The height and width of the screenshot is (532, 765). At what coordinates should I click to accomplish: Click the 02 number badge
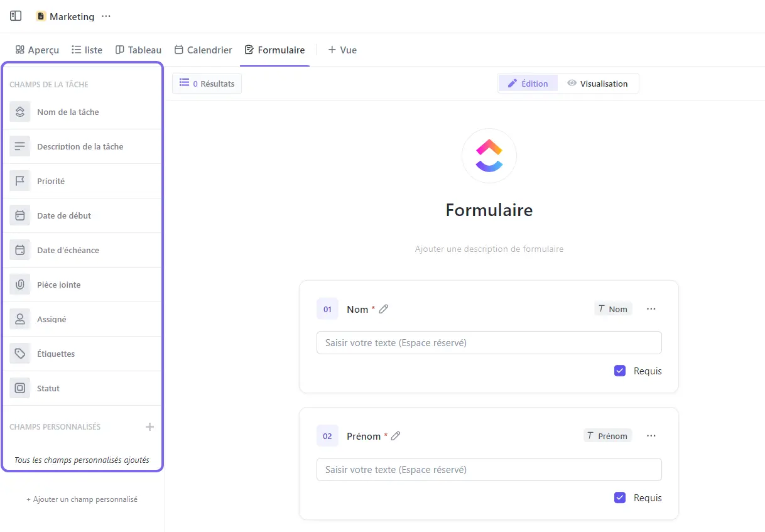click(x=327, y=436)
